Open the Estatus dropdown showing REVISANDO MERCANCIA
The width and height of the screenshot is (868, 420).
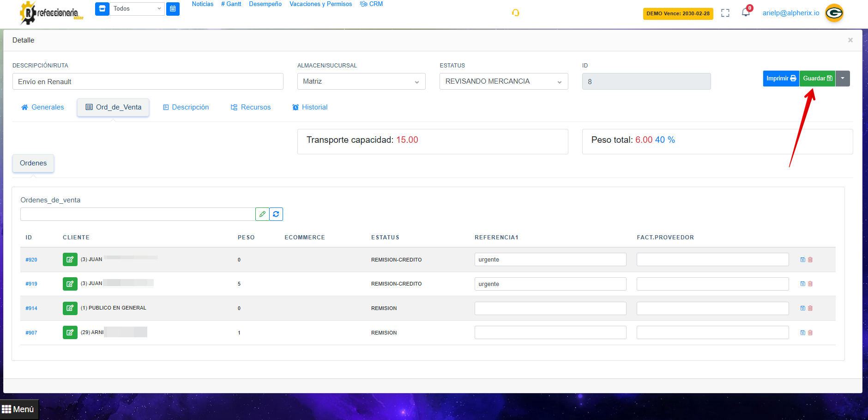(503, 81)
